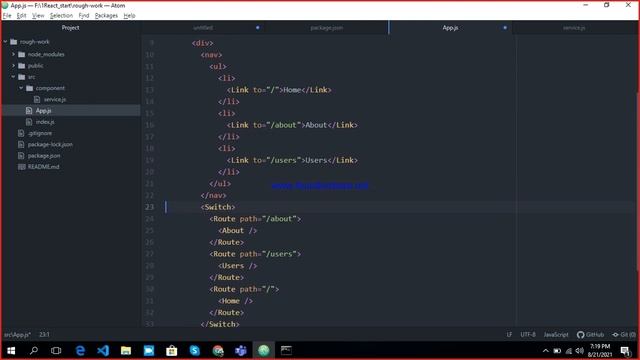
Task: Collapse the src folder
Action: 13,77
